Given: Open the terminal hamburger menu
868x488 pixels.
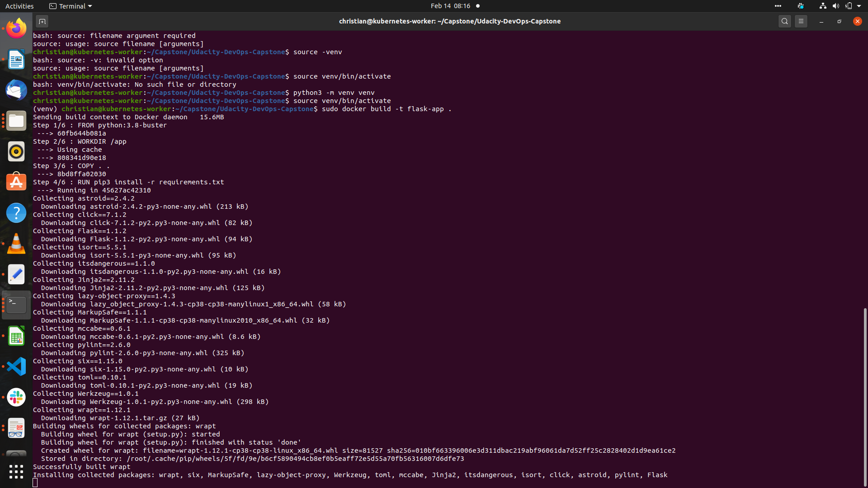Looking at the screenshot, I should click(801, 21).
